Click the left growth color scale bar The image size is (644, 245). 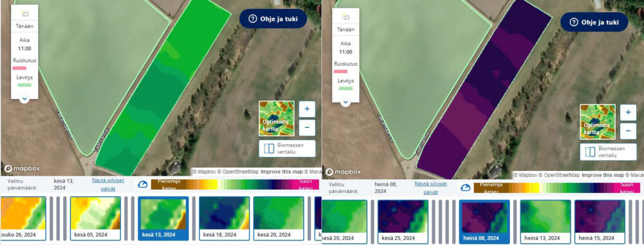[235, 185]
